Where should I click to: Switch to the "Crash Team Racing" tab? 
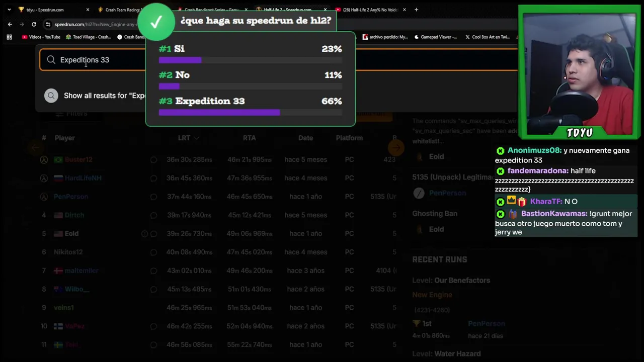[121, 10]
